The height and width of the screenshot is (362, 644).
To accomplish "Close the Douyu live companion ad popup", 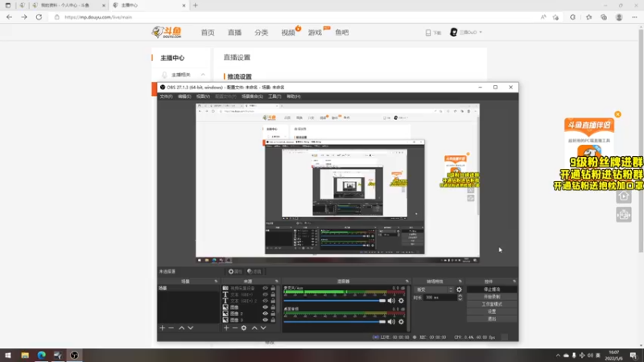I will [617, 114].
